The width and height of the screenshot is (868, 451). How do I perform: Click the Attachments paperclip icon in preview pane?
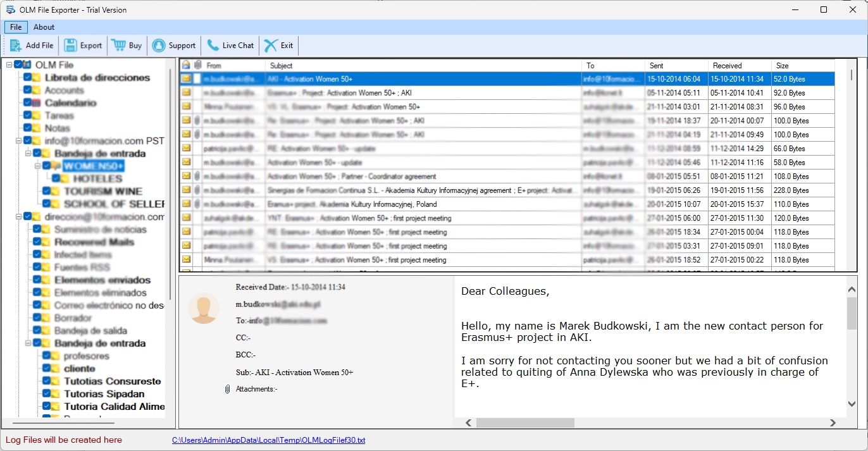tap(227, 389)
